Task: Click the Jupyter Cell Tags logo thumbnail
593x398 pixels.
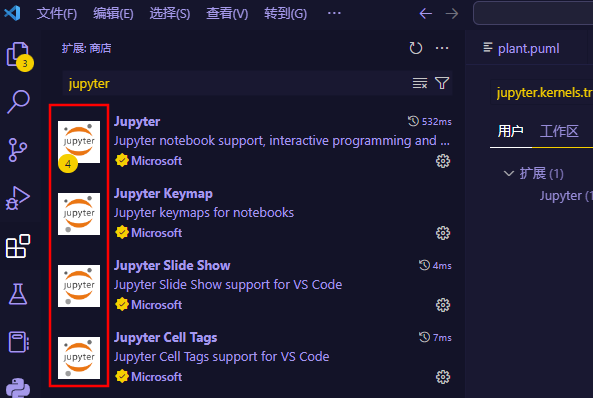Action: 79,358
